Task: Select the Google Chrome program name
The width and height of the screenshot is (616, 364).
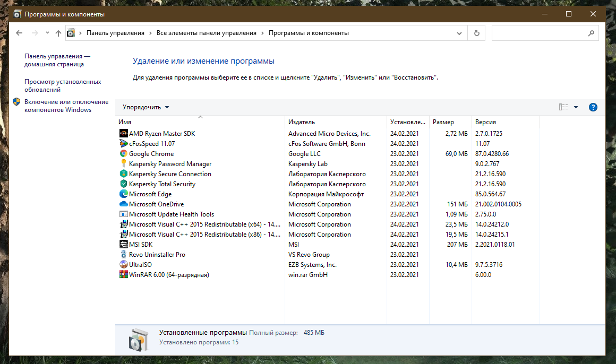Action: [x=151, y=154]
